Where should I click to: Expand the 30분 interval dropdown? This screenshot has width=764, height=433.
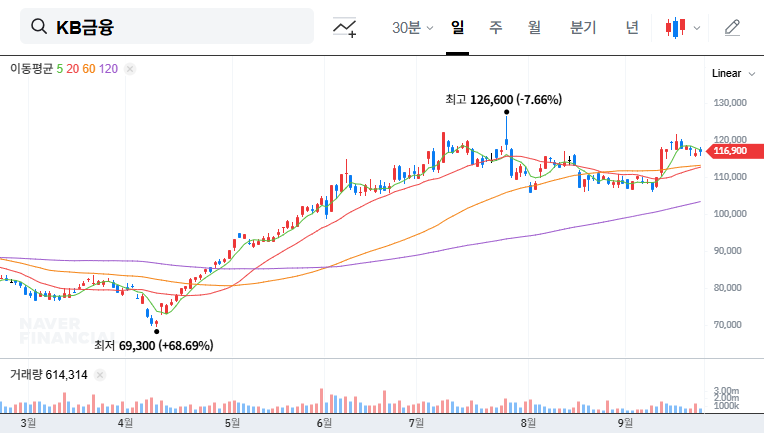(412, 28)
